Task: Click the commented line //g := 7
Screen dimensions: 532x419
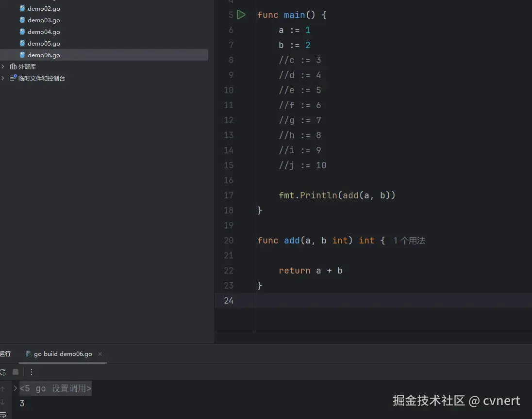Action: (x=300, y=120)
